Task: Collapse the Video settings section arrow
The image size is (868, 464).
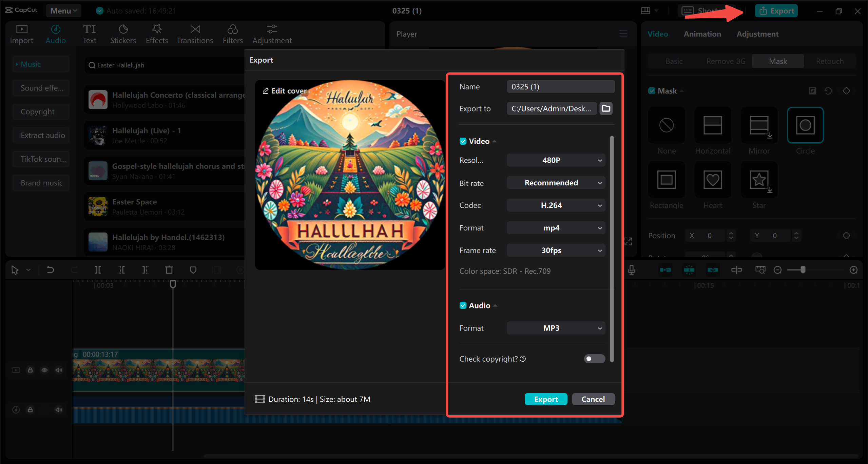Action: coord(495,141)
